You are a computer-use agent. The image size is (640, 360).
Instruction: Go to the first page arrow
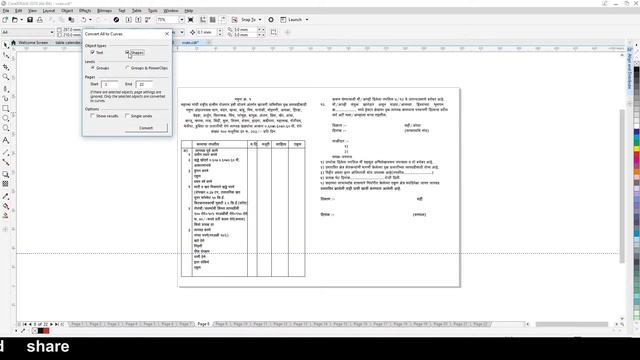[x=24, y=324]
